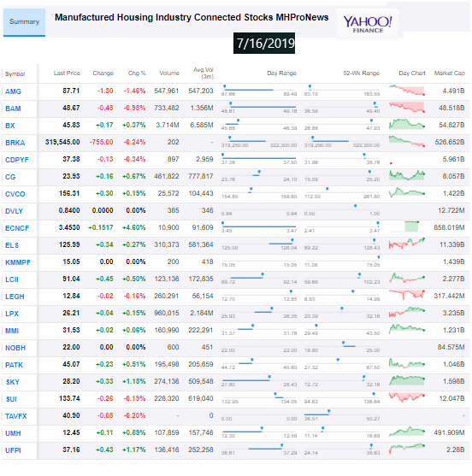Click the BRKA 52-week range bar
Image resolution: width=472 pixels, height=476 pixels.
tap(342, 142)
